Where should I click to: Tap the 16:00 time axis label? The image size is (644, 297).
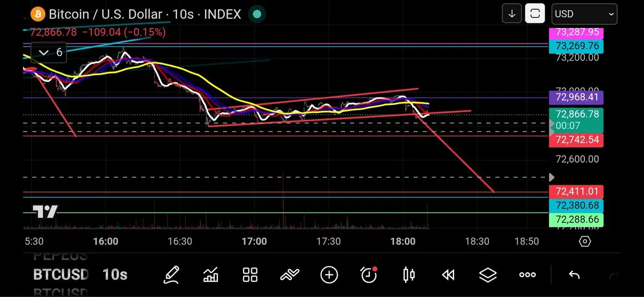[x=106, y=242]
